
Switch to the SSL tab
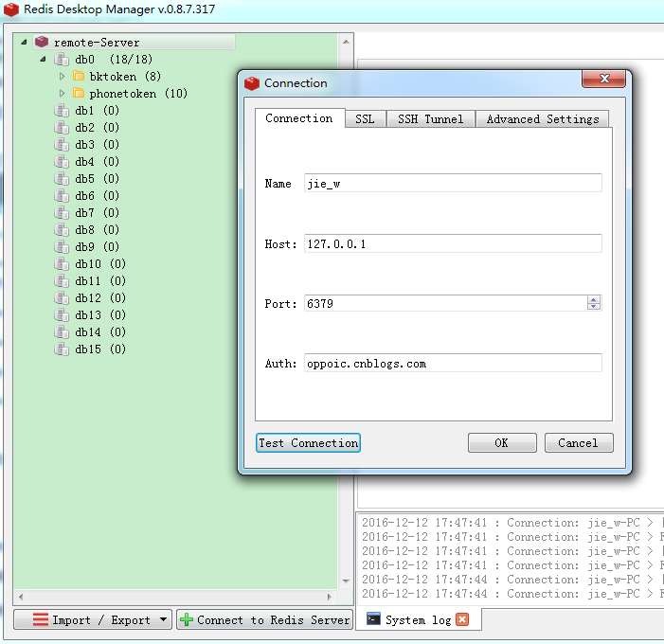coord(365,119)
